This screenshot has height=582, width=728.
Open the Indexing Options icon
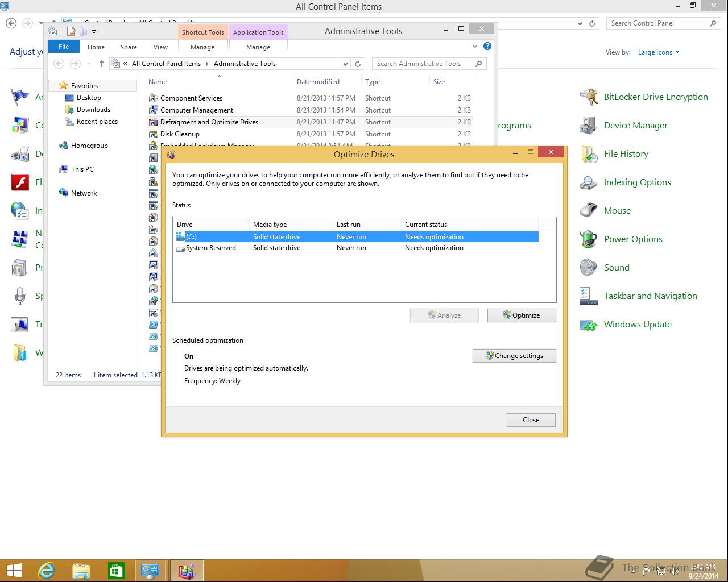pyautogui.click(x=589, y=182)
